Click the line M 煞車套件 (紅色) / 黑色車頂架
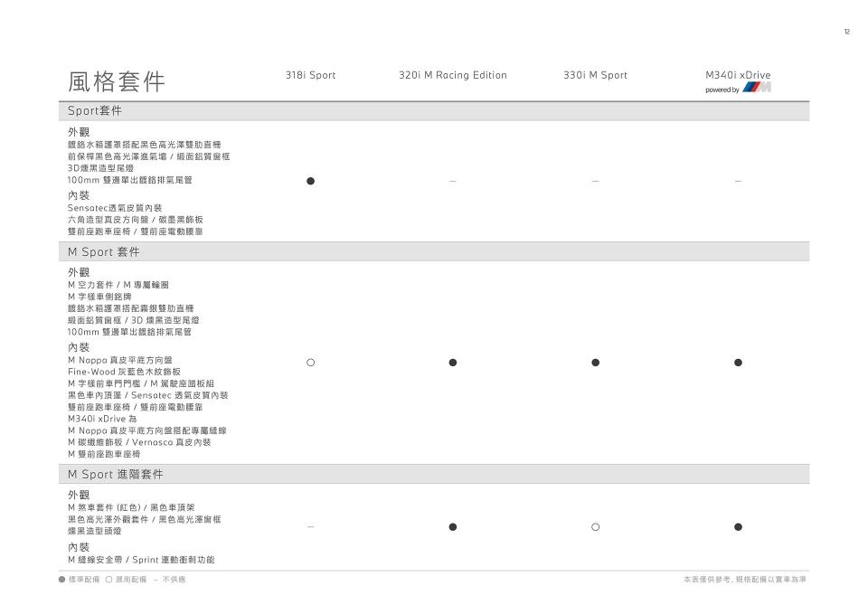Viewport: 868px width, 614px height. (131, 507)
